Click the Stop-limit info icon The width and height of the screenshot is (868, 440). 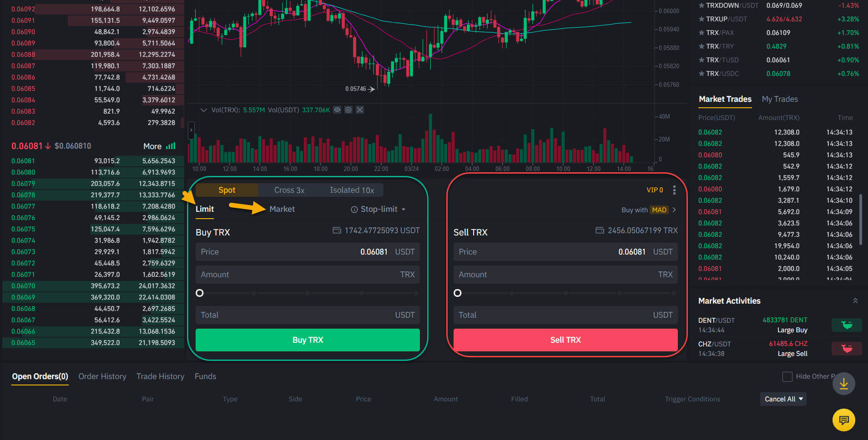(x=354, y=210)
